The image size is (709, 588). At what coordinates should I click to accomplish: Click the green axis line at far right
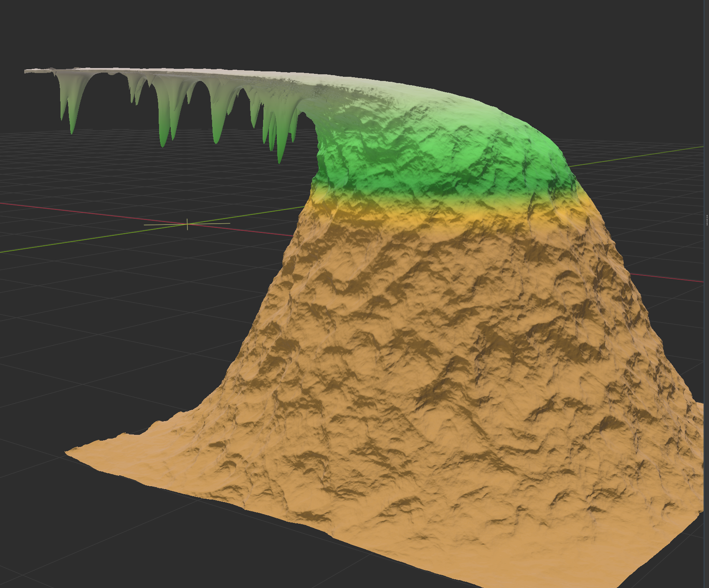(x=668, y=151)
